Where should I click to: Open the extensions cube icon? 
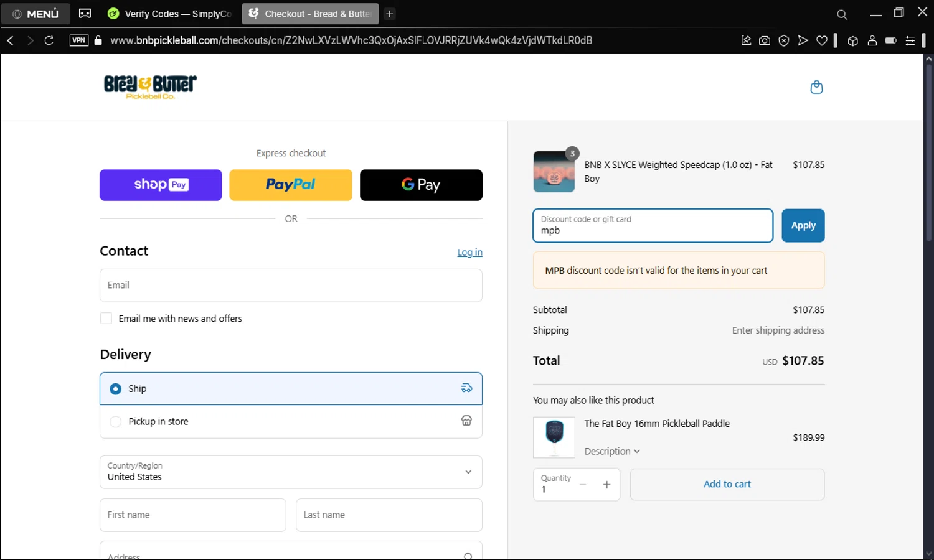[x=853, y=40]
